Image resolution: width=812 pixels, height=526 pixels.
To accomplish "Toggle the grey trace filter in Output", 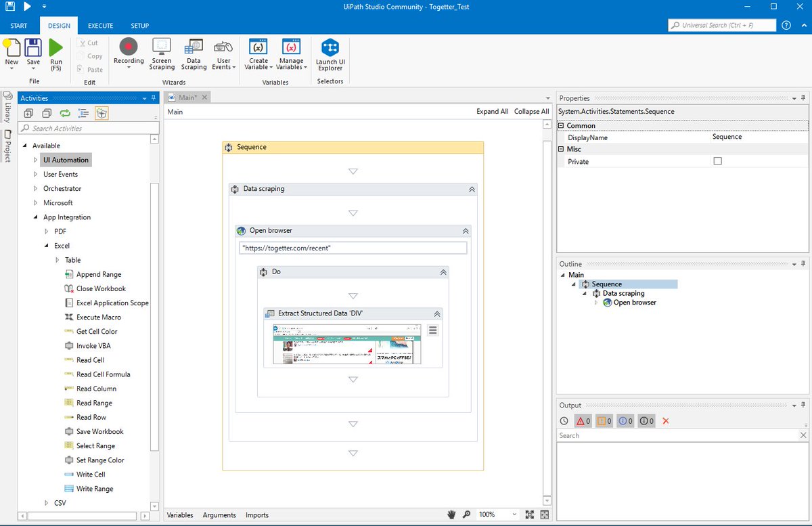I will [647, 421].
